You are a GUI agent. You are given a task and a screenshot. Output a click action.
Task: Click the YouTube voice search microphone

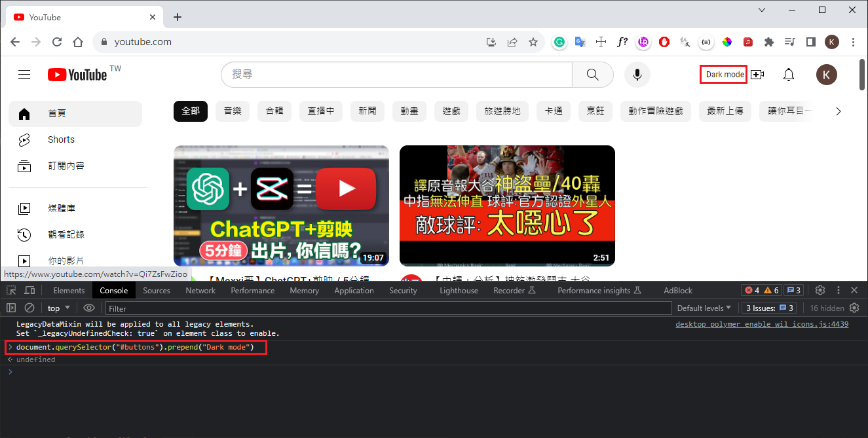pyautogui.click(x=637, y=75)
